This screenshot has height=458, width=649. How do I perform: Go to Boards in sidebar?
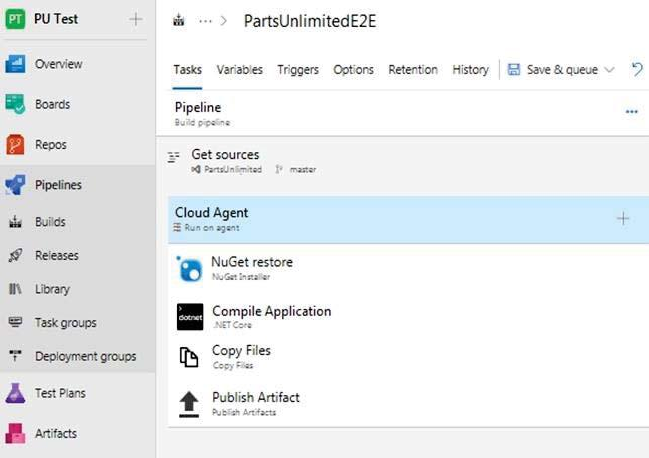[53, 104]
